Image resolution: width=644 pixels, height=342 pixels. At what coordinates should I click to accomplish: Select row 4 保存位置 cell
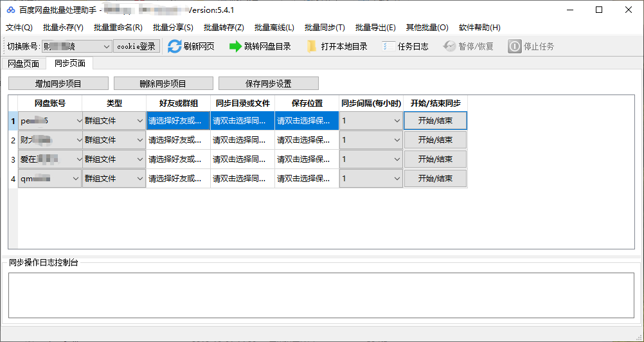click(x=307, y=179)
